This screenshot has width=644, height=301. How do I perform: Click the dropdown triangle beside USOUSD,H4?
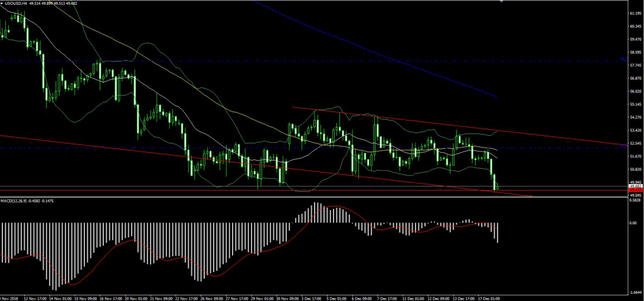tap(3, 4)
